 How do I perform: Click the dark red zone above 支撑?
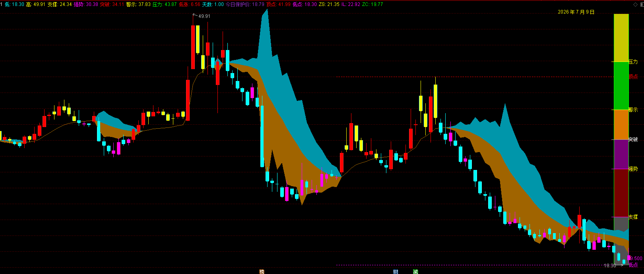(621, 193)
